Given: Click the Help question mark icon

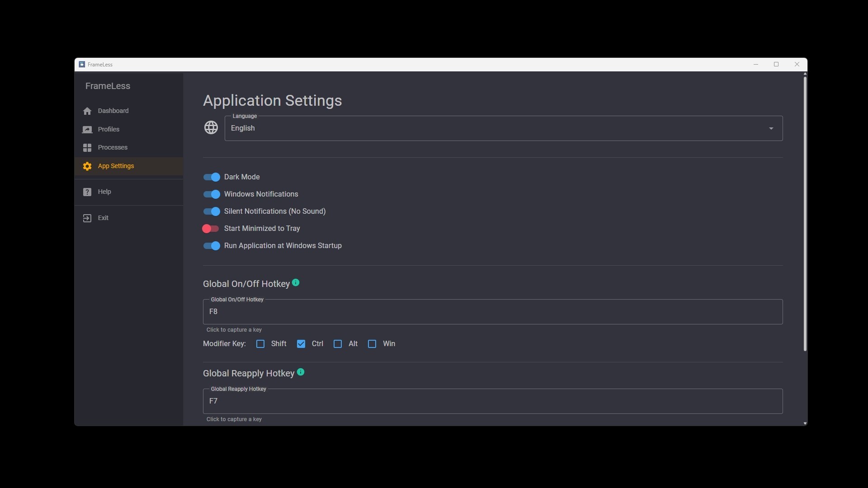Looking at the screenshot, I should (87, 192).
